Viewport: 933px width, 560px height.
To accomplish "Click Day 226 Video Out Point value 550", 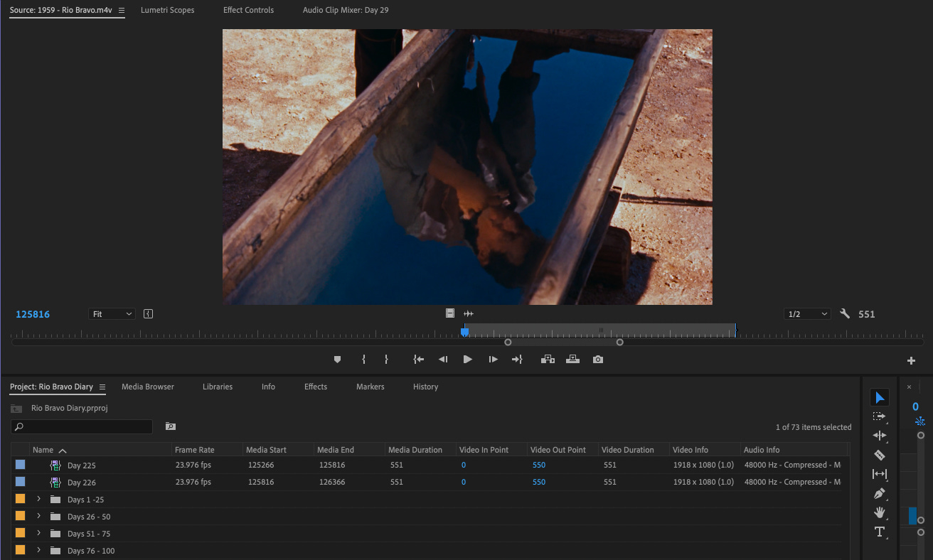I will coord(539,482).
